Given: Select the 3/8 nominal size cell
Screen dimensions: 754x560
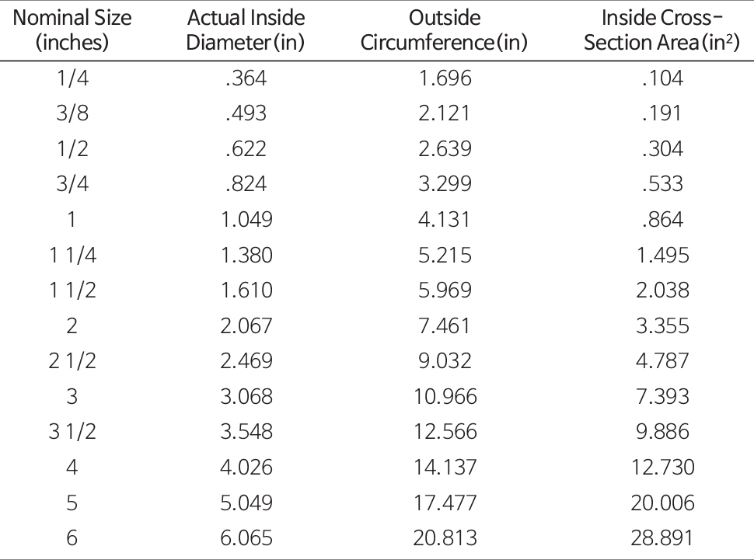Looking at the screenshot, I should pyautogui.click(x=72, y=113).
